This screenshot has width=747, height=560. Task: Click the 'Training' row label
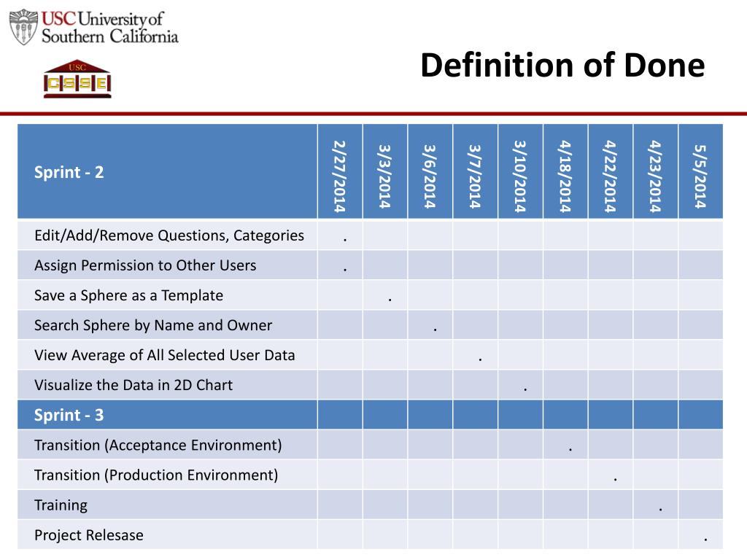61,505
